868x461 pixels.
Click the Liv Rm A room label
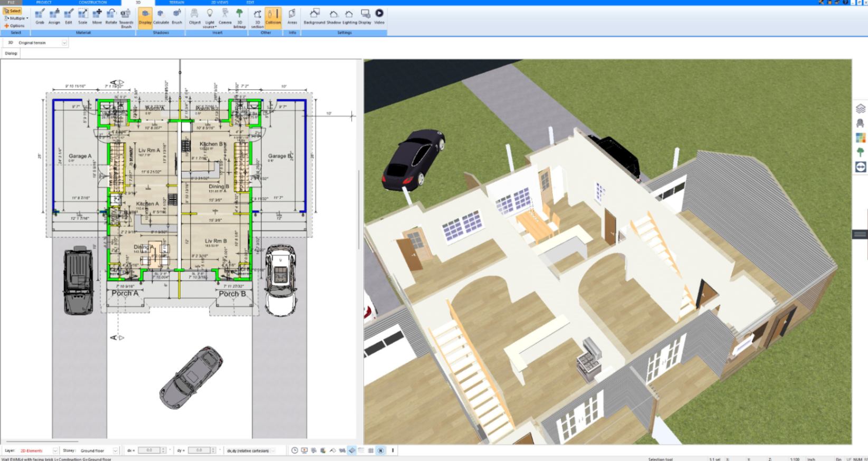(x=149, y=150)
